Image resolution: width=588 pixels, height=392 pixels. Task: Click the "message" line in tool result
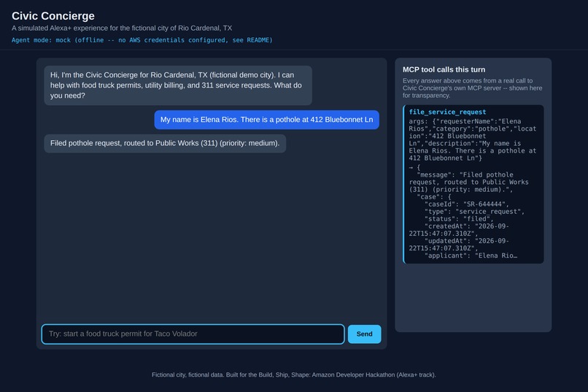(x=469, y=182)
